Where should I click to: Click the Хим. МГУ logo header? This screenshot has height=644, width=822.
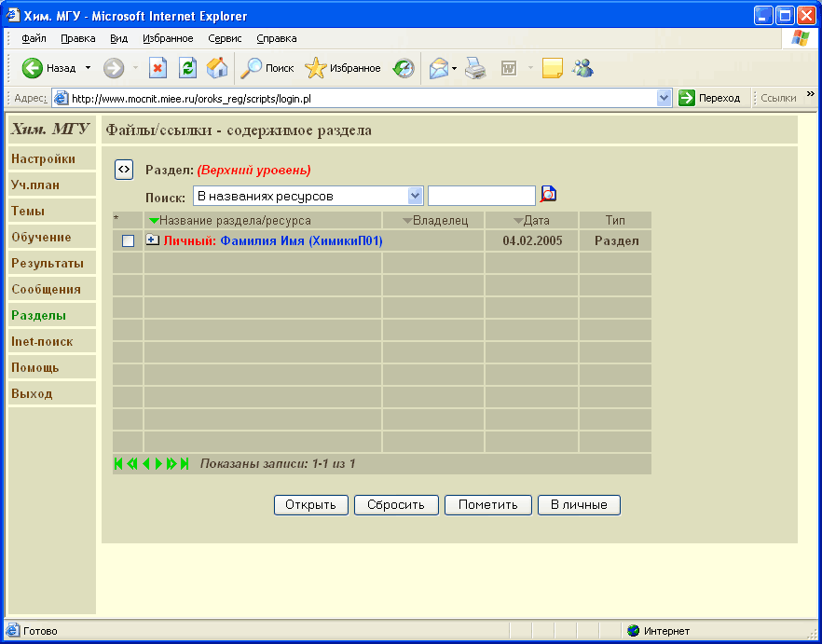(x=51, y=129)
